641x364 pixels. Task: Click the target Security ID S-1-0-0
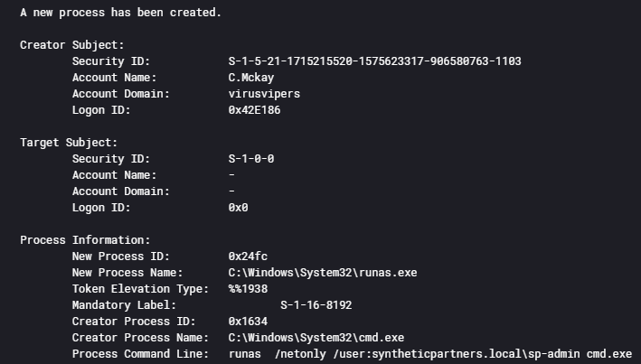[x=251, y=158]
